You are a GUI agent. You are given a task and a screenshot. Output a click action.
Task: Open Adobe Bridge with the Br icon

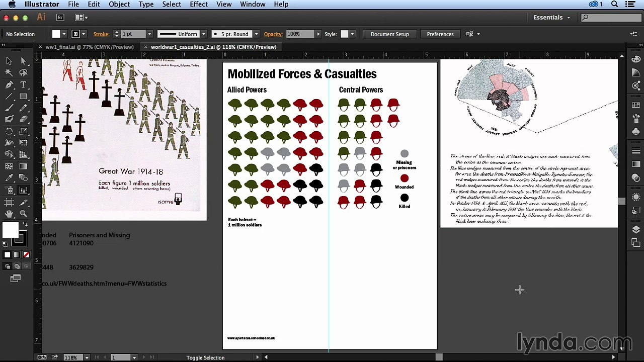(x=60, y=18)
